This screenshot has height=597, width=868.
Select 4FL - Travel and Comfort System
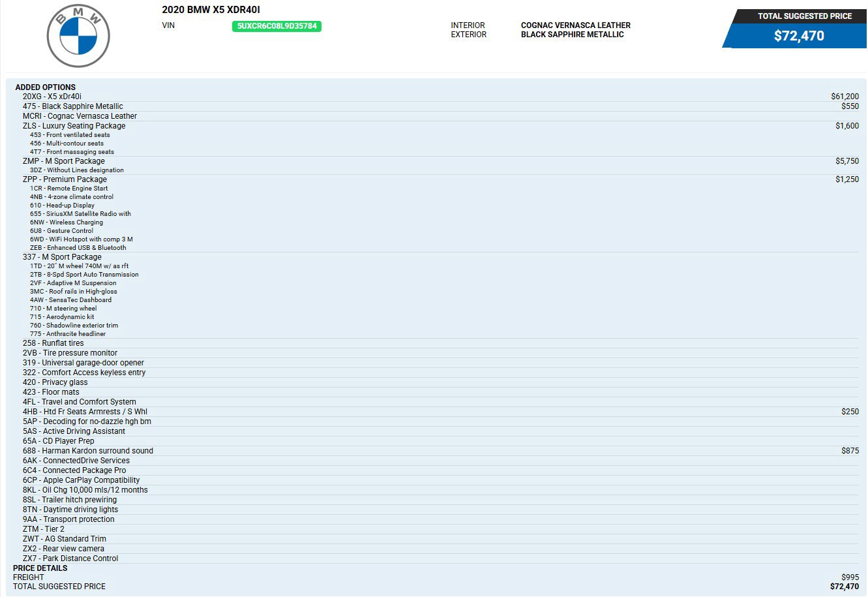click(x=79, y=402)
